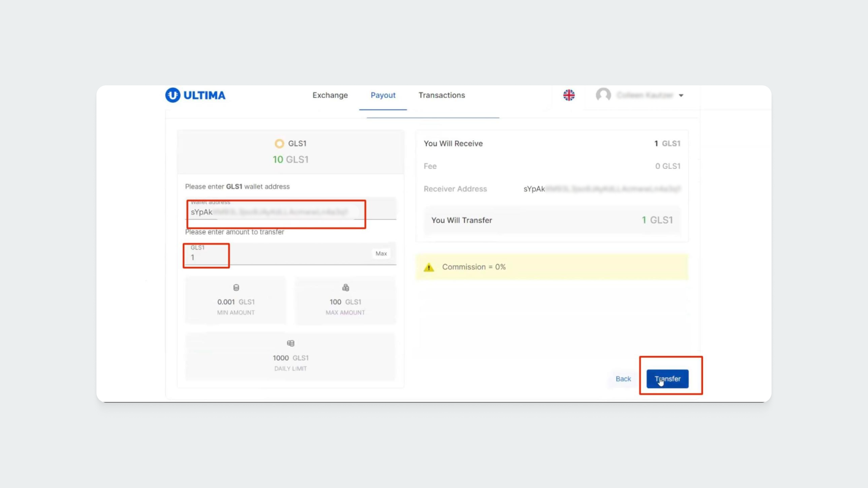Screen dimensions: 868x488
Task: Focus the wallet address input field
Action: pyautogui.click(x=289, y=212)
